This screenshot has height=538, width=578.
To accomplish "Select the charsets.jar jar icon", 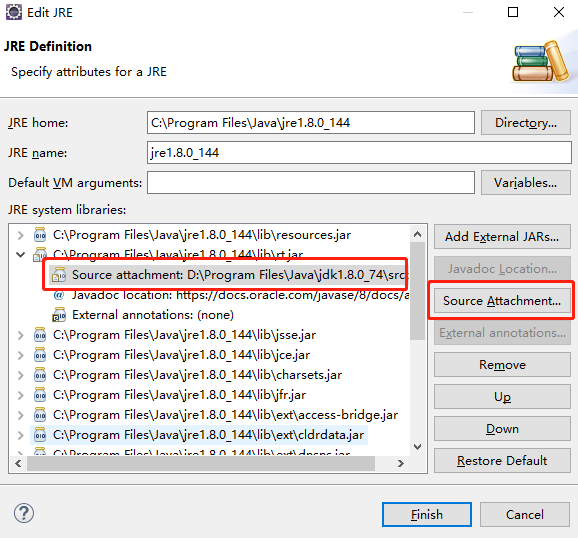I will pos(40,375).
